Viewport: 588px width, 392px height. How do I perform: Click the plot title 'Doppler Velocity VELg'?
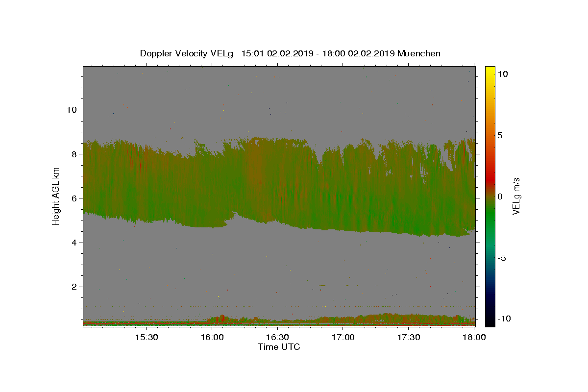(x=187, y=53)
